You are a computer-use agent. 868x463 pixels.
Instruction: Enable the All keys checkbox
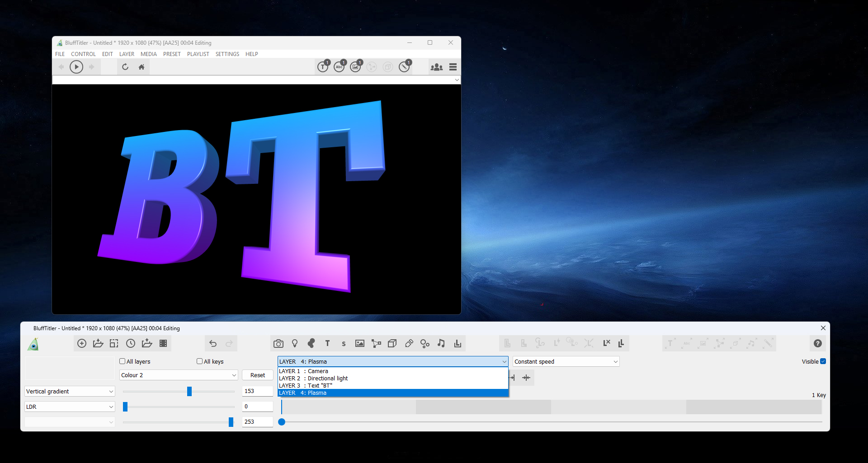click(x=200, y=361)
